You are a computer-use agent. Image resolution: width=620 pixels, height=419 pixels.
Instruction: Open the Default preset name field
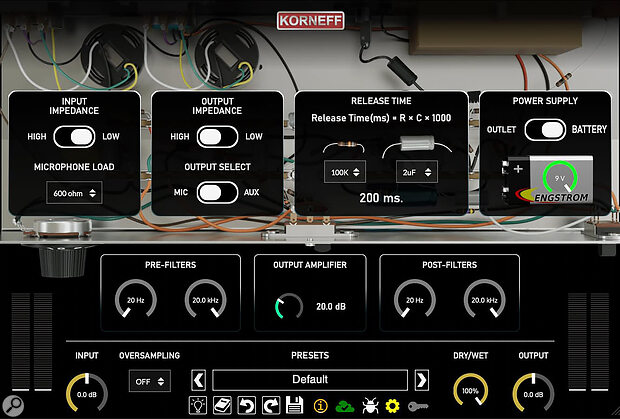coord(310,380)
